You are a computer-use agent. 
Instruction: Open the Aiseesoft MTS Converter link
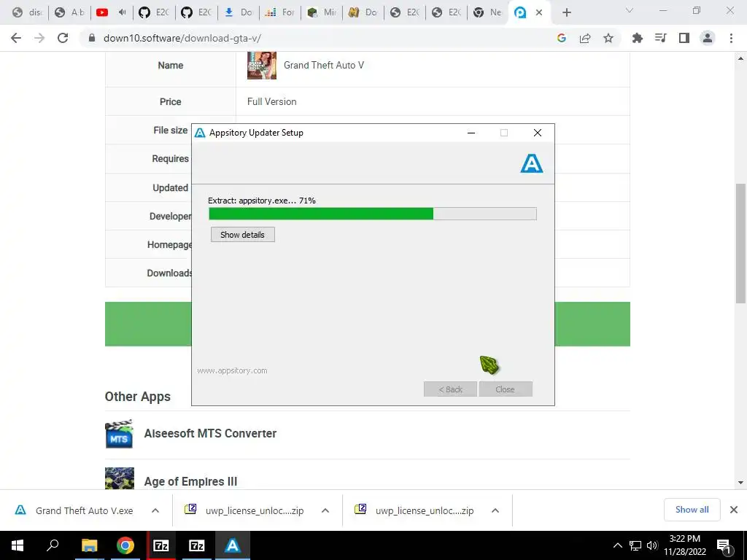(210, 433)
